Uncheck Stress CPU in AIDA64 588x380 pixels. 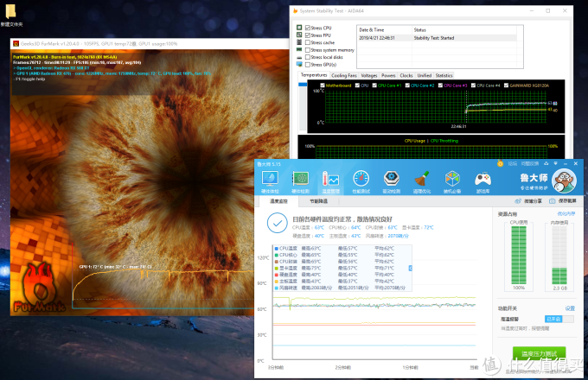tap(308, 28)
